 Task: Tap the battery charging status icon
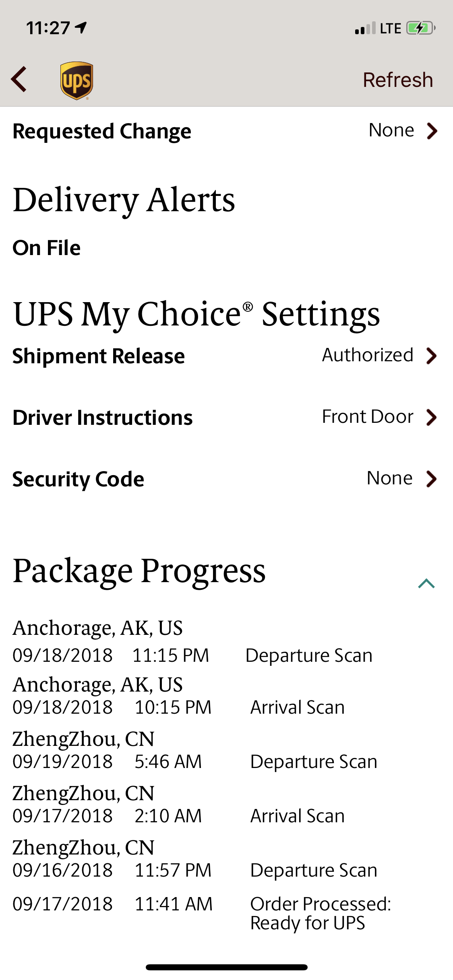(421, 28)
